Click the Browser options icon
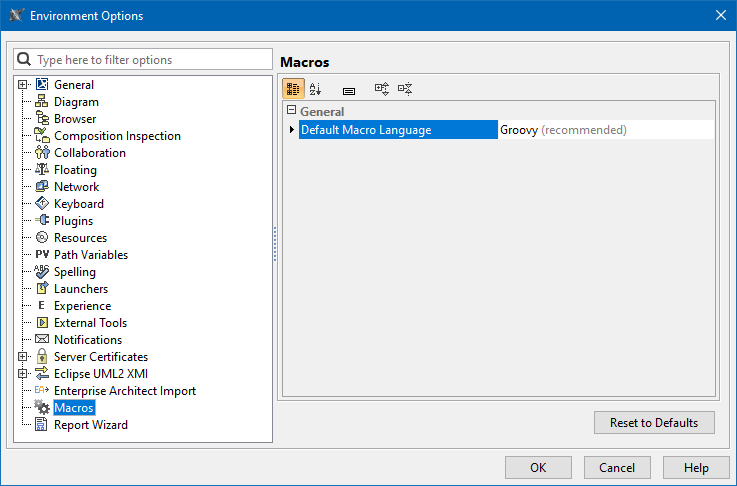The image size is (737, 486). coord(42,118)
